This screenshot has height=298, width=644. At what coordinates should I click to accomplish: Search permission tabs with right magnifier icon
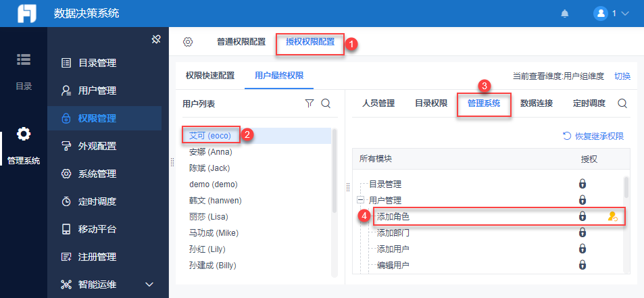coord(622,103)
